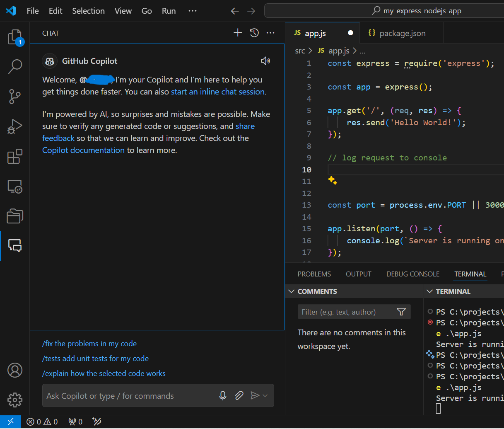
Task: Start a new Copilot chat with the plus icon
Action: pos(237,32)
